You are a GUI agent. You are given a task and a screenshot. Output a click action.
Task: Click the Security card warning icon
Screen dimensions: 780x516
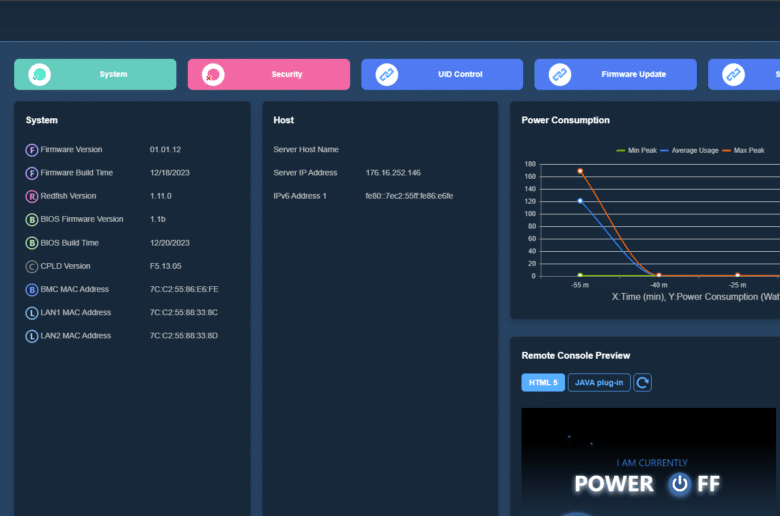pyautogui.click(x=213, y=75)
